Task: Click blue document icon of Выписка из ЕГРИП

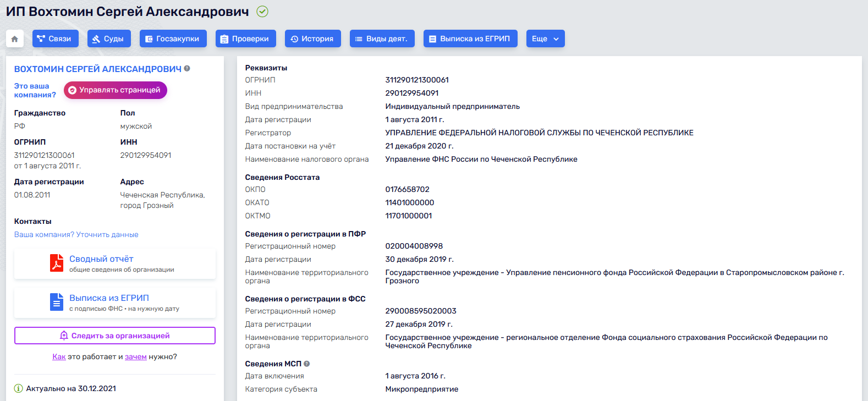Action: coord(57,302)
